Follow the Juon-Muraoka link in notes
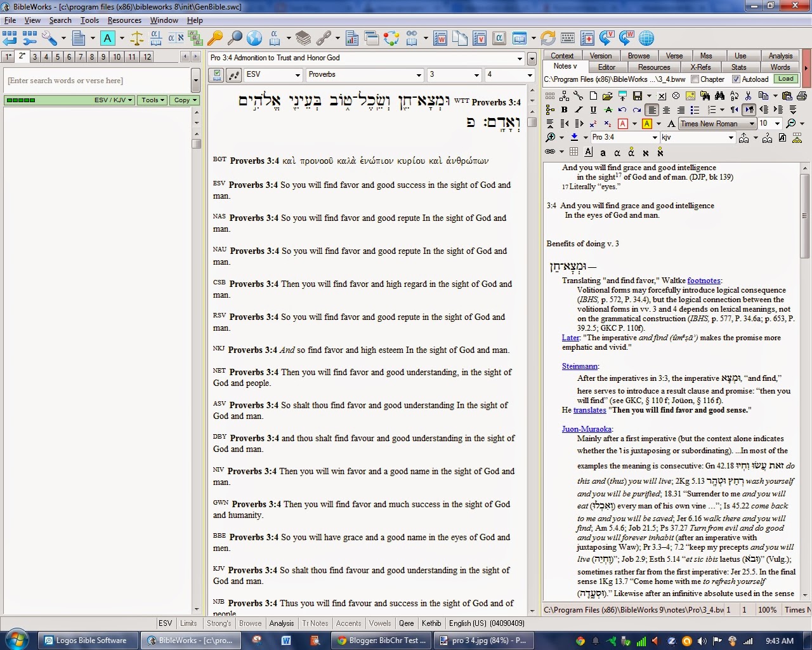The height and width of the screenshot is (650, 812). (586, 429)
